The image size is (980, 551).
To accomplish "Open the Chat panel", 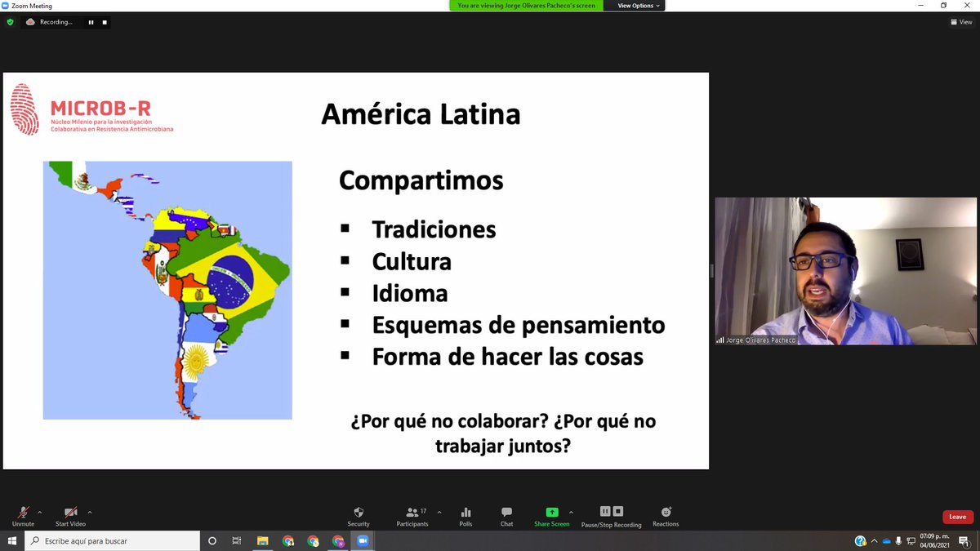I will click(506, 516).
